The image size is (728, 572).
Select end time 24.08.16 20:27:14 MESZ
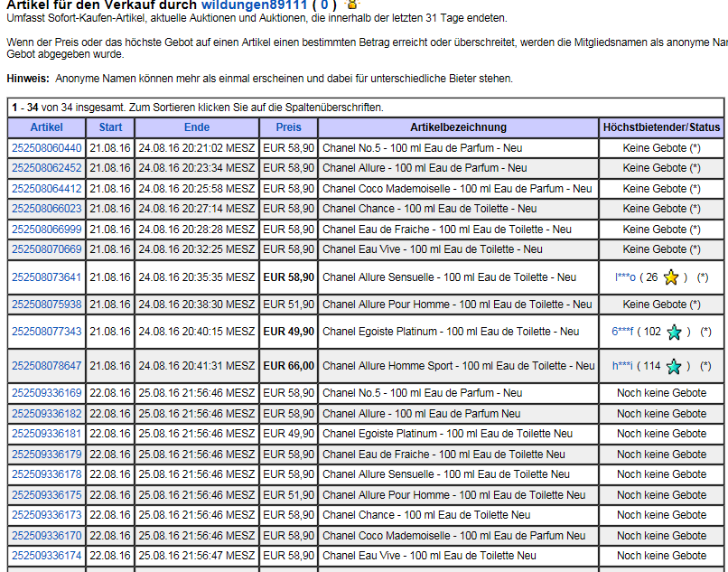click(x=197, y=209)
